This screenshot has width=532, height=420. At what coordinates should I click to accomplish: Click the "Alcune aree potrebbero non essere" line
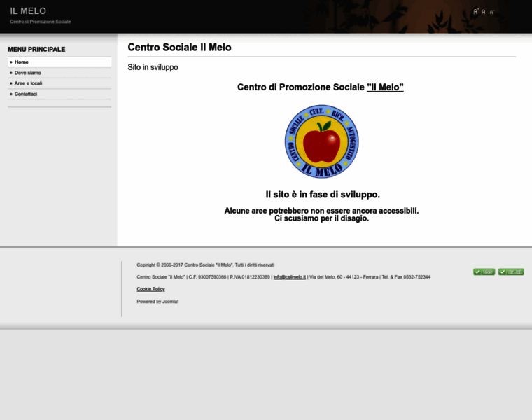pos(321,211)
